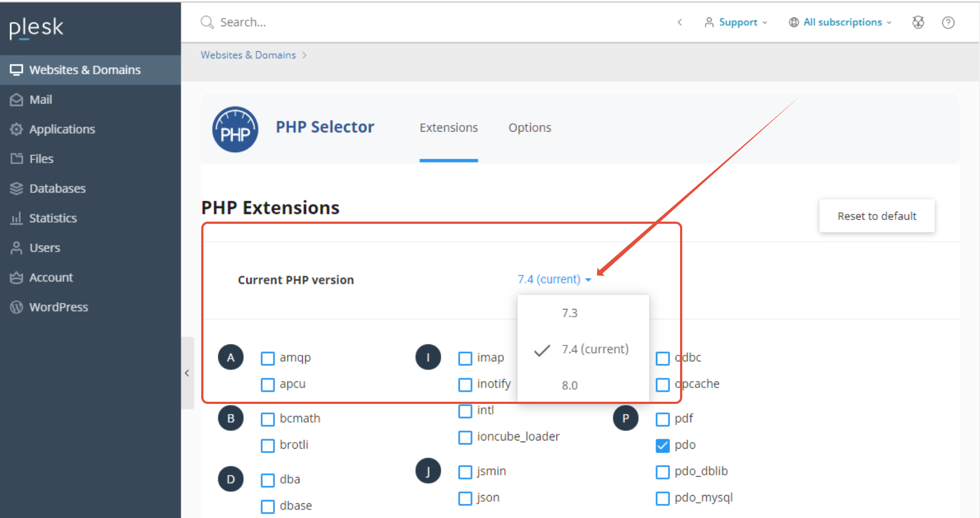Select 7.4 (current) in the version list
This screenshot has height=518, width=980.
click(x=583, y=349)
